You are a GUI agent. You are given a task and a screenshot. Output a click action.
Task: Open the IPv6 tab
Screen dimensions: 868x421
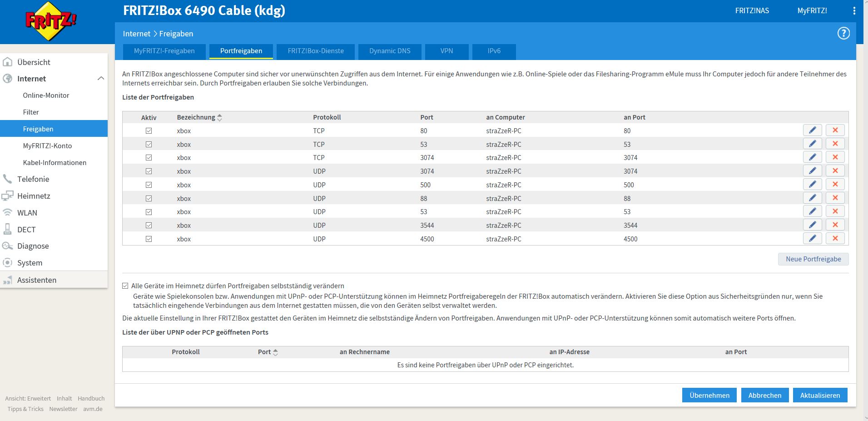tap(494, 51)
